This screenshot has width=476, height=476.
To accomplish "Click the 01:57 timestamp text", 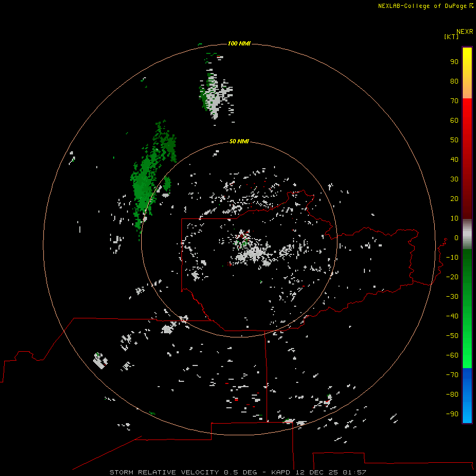I will (x=354, y=472).
